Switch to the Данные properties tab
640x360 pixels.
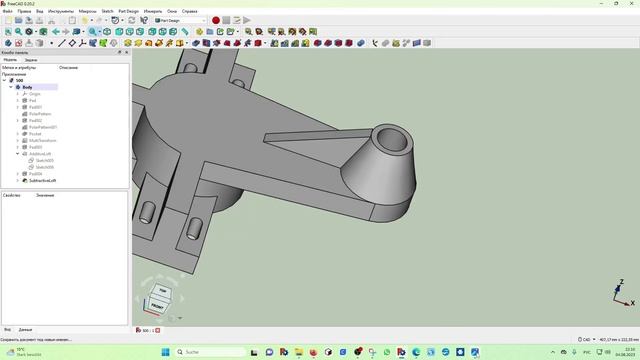point(25,329)
